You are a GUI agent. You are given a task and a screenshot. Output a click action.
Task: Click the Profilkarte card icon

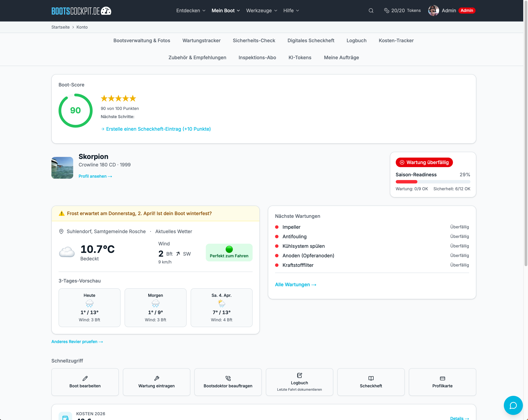point(442,378)
